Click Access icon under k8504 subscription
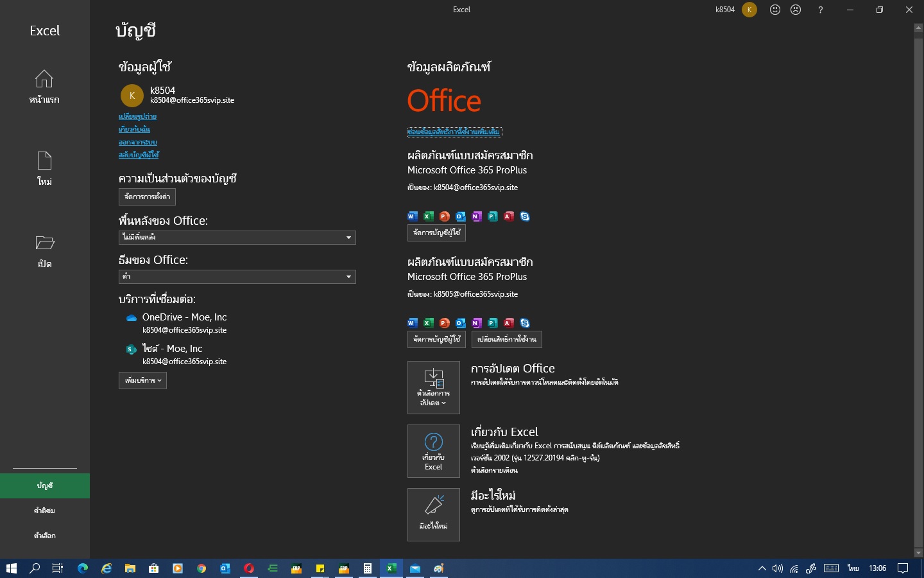 click(509, 216)
